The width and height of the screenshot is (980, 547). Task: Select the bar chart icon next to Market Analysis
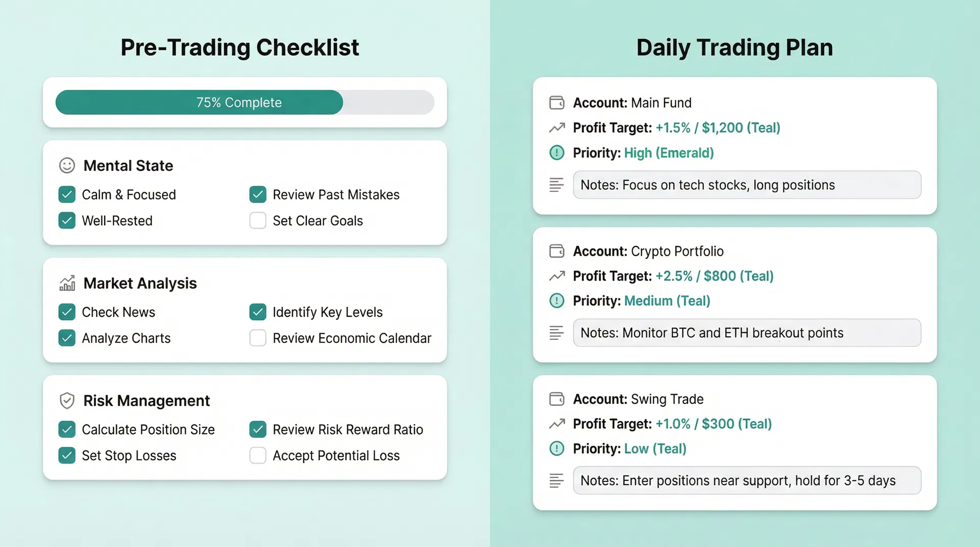click(x=67, y=283)
